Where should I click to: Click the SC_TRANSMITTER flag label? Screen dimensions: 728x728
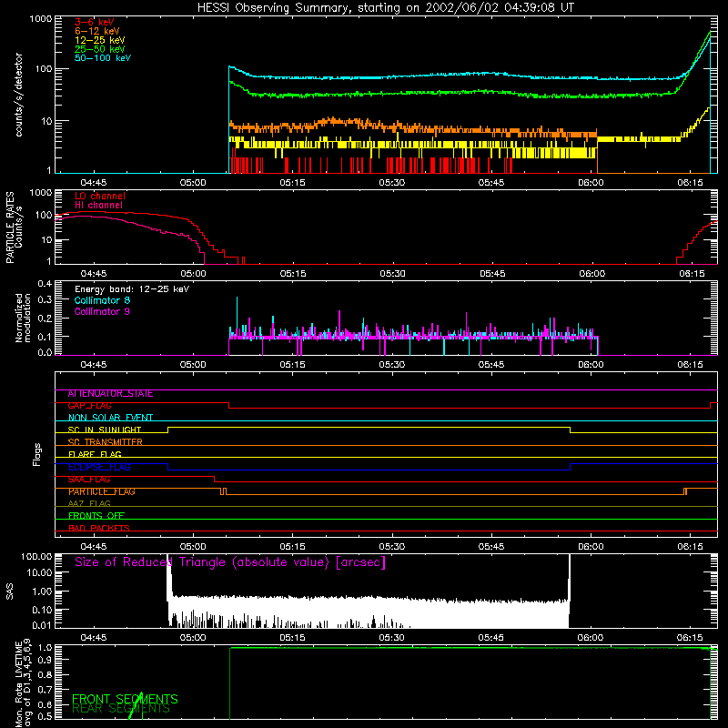point(105,442)
